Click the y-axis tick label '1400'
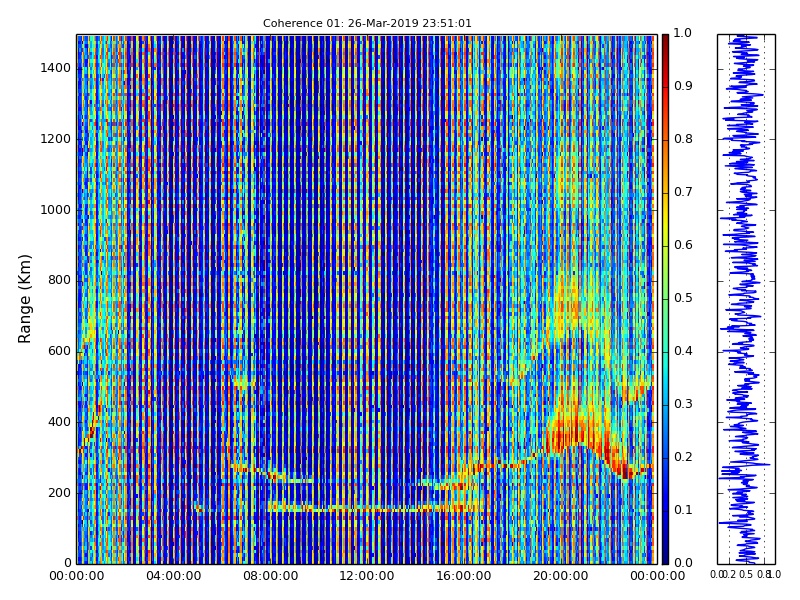Screen dimensions: 800x600 [56, 68]
